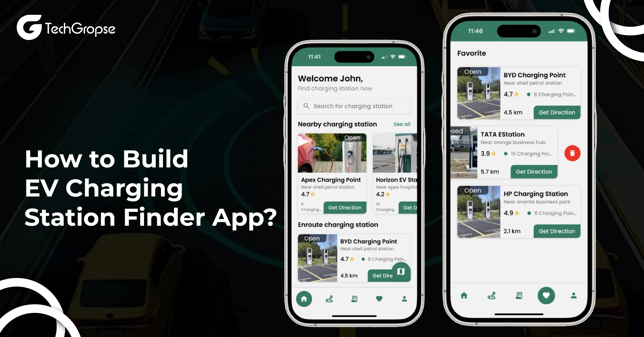Click Get Direction for HP Charging Station
This screenshot has height=337, width=644.
click(x=557, y=230)
